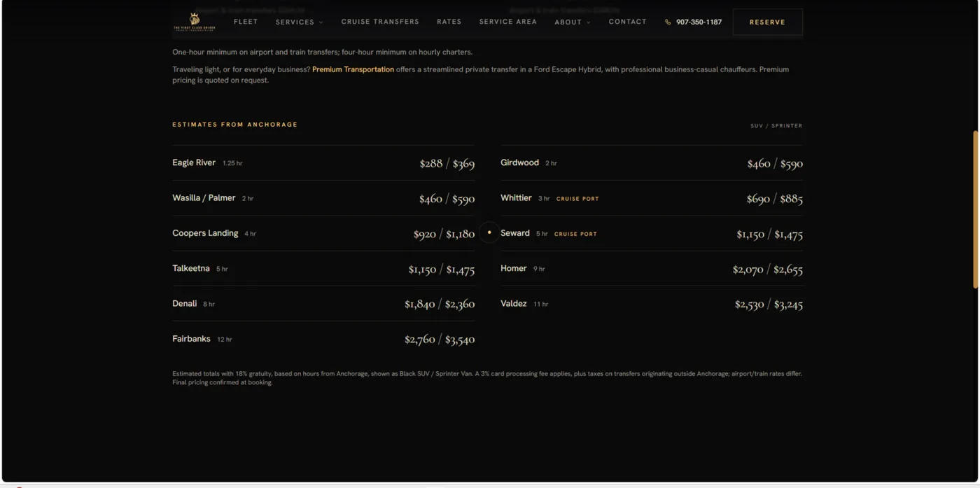
Task: Select the Homer destination
Action: pos(513,268)
